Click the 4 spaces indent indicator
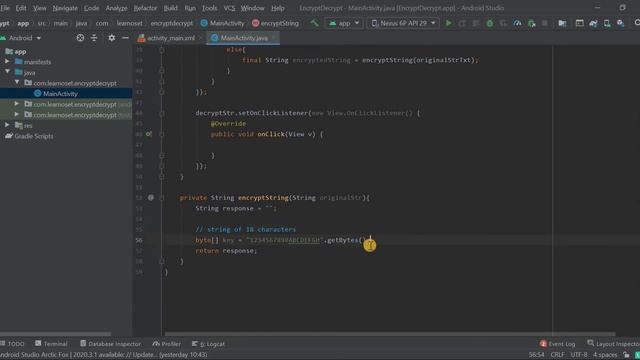640x360 pixels. [605, 355]
